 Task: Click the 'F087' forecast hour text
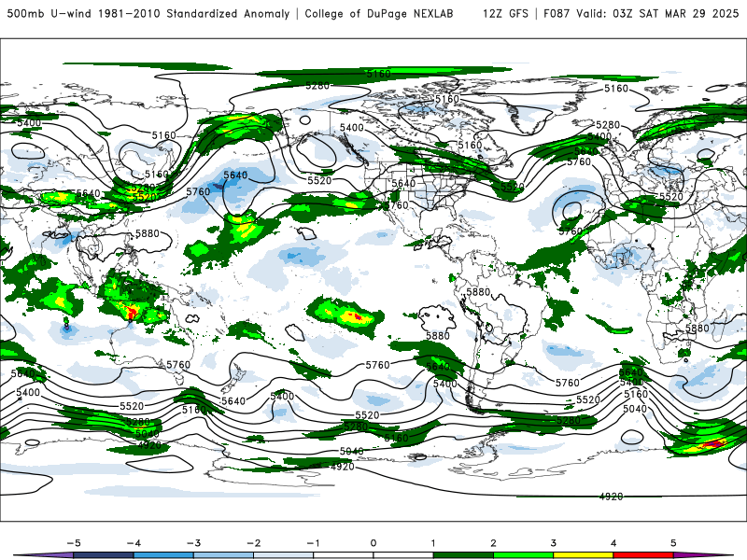coord(557,13)
